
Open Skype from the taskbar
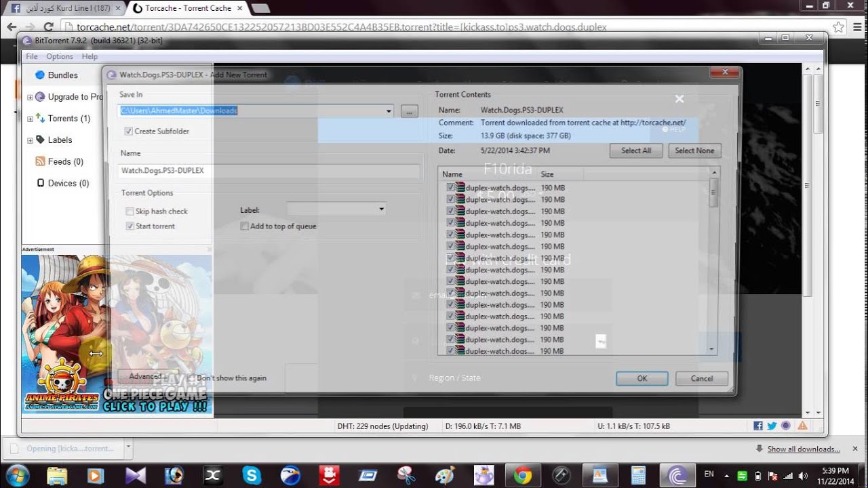[x=252, y=475]
